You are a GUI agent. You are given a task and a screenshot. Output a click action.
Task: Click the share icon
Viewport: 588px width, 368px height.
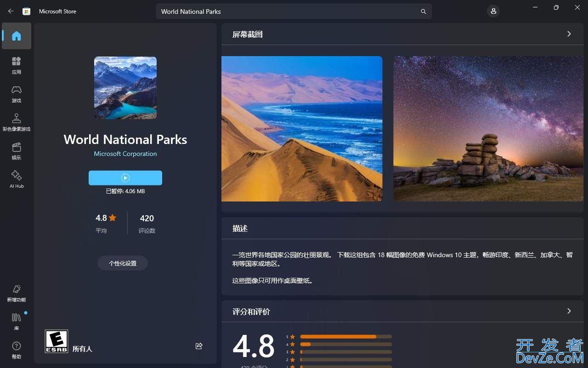tap(199, 346)
